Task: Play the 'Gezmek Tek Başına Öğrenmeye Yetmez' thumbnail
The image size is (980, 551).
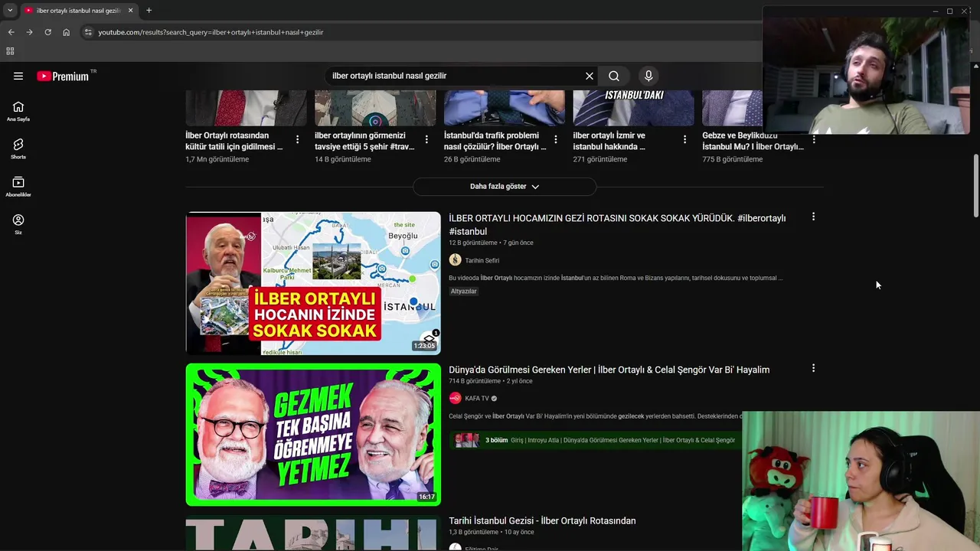Action: pyautogui.click(x=313, y=434)
